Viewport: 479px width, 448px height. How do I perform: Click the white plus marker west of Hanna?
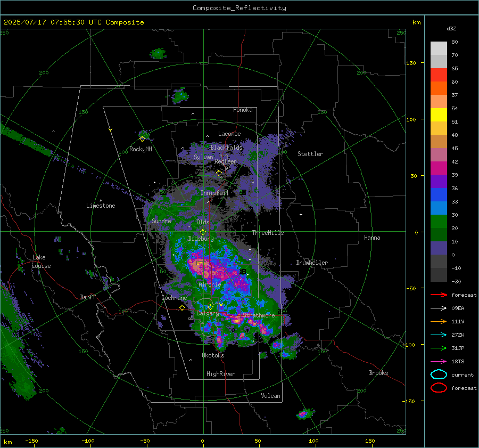pyautogui.click(x=301, y=214)
